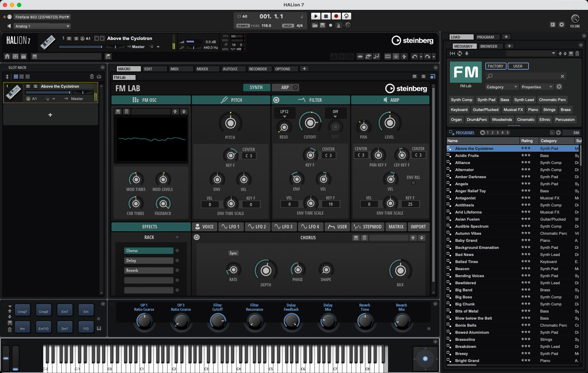The image size is (588, 373).
Task: Click the IMPORT button
Action: coord(418,227)
